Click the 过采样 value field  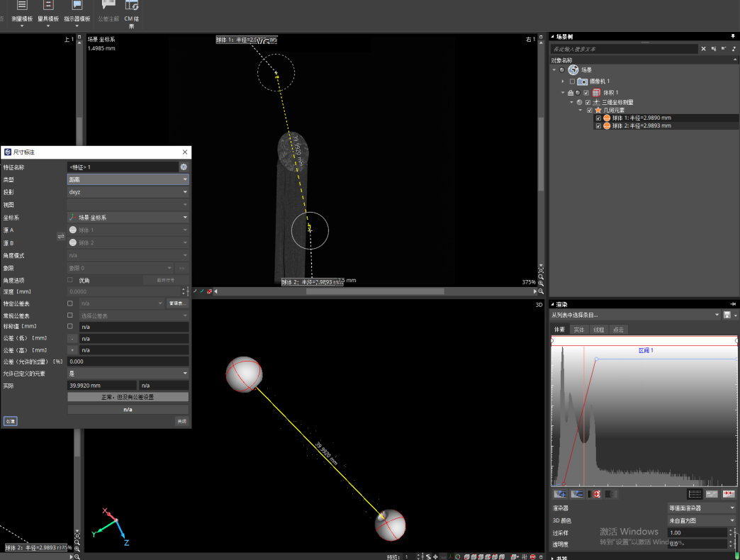click(697, 532)
